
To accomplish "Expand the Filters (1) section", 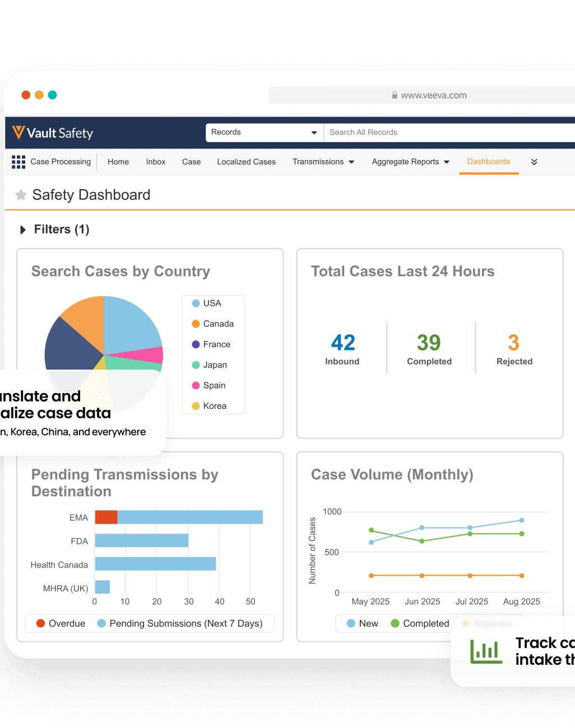I will pyautogui.click(x=54, y=230).
